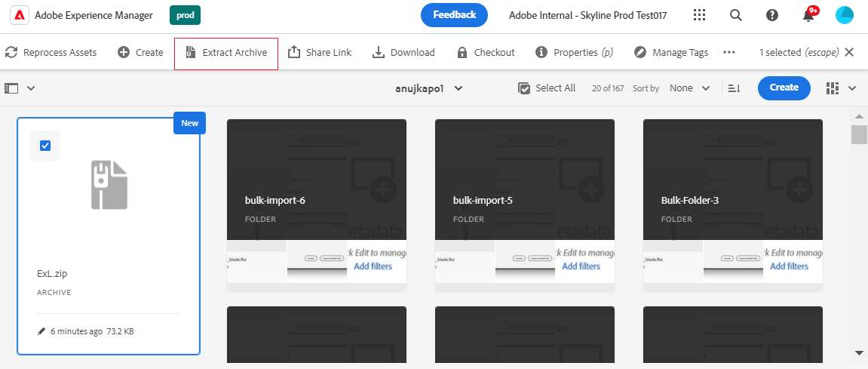Uncheck the ExL.zip selection checkbox

45,146
